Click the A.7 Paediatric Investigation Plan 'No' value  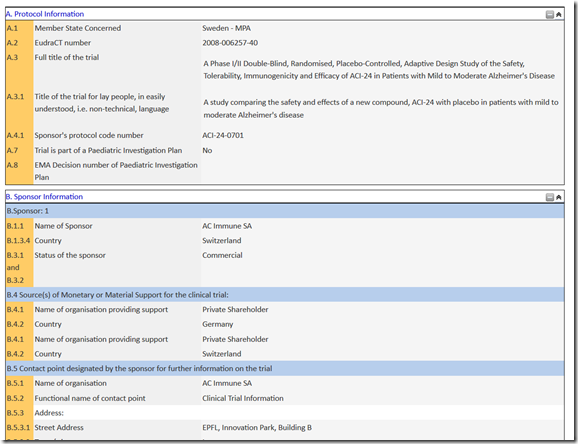(207, 150)
